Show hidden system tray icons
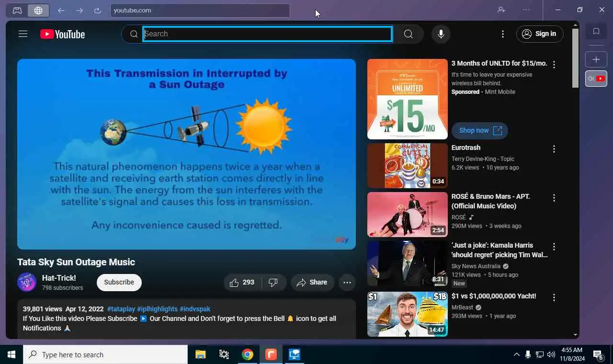 point(516,354)
